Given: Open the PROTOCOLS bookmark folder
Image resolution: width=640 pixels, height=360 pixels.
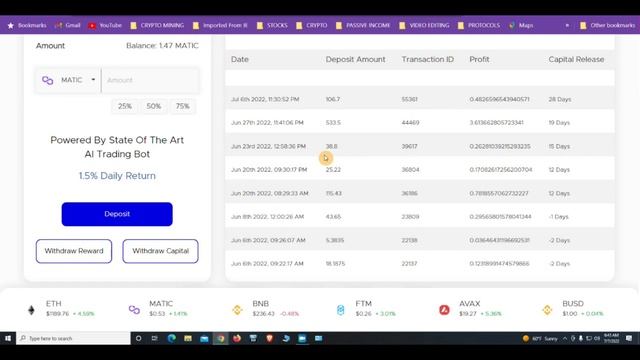Looking at the screenshot, I should coord(479,25).
